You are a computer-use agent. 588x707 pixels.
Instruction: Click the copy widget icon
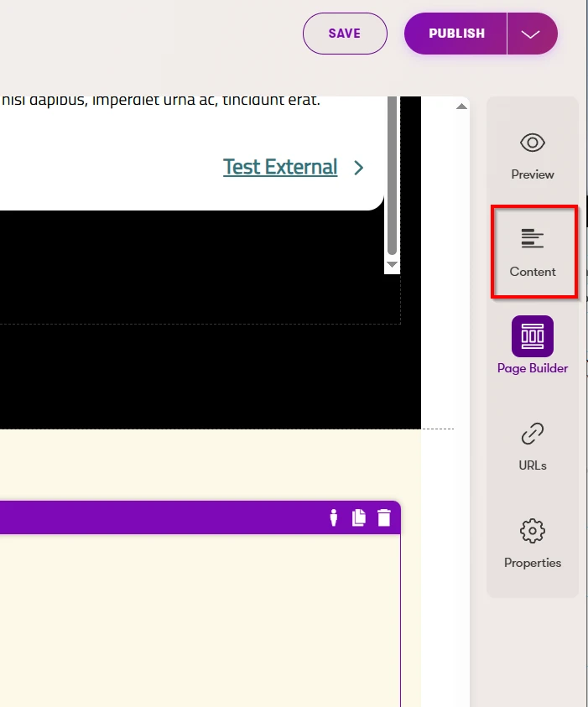click(x=359, y=517)
